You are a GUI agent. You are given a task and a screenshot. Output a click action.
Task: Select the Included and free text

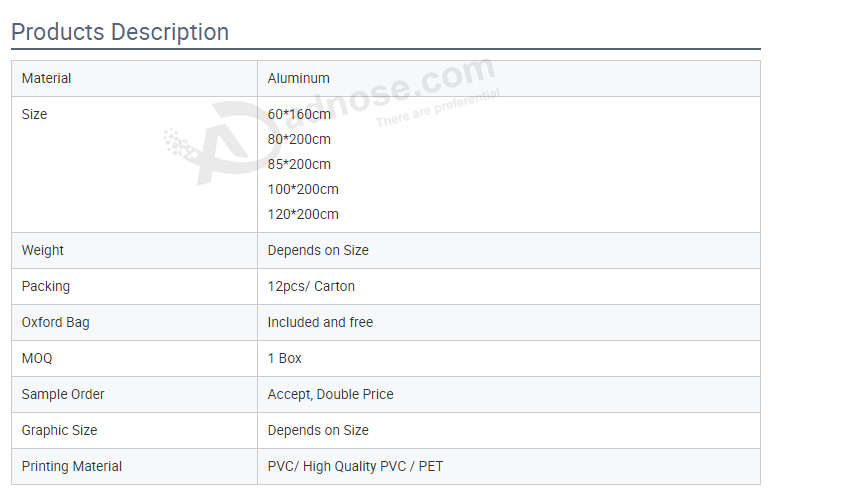pos(320,322)
